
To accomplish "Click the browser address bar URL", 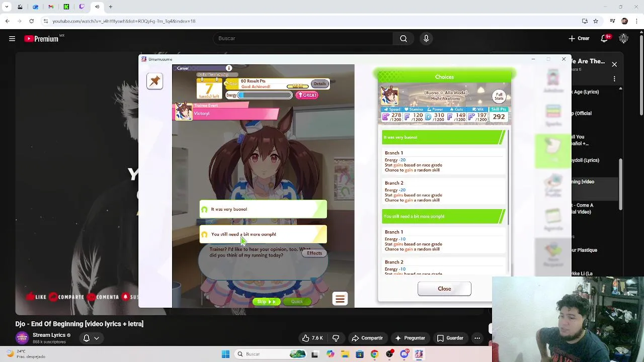I will tap(124, 21).
